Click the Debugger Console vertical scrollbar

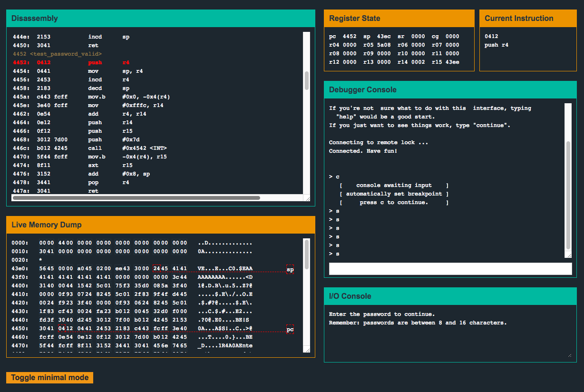pyautogui.click(x=568, y=195)
